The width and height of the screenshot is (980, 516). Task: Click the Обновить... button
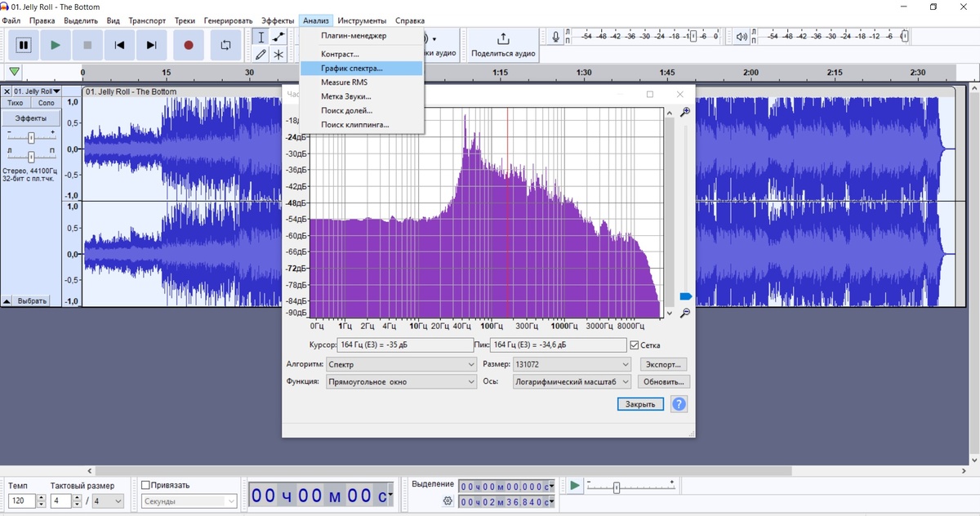click(x=663, y=381)
